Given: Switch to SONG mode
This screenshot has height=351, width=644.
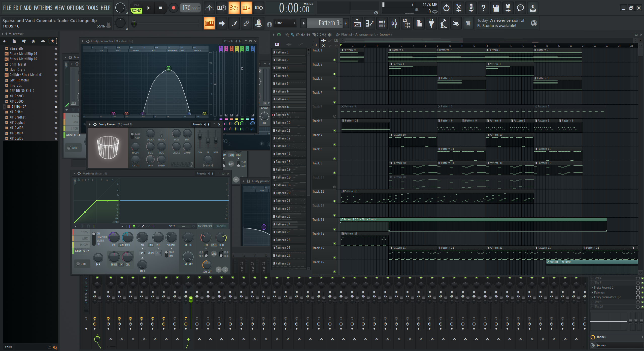Looking at the screenshot, I should click(137, 11).
